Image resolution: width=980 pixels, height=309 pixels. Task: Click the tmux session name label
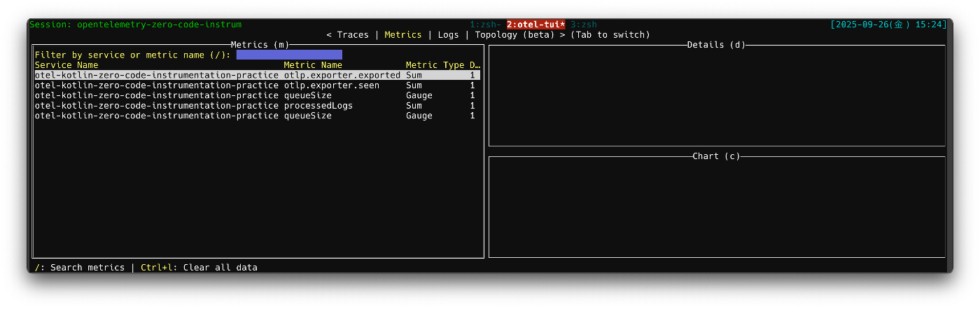tap(135, 25)
